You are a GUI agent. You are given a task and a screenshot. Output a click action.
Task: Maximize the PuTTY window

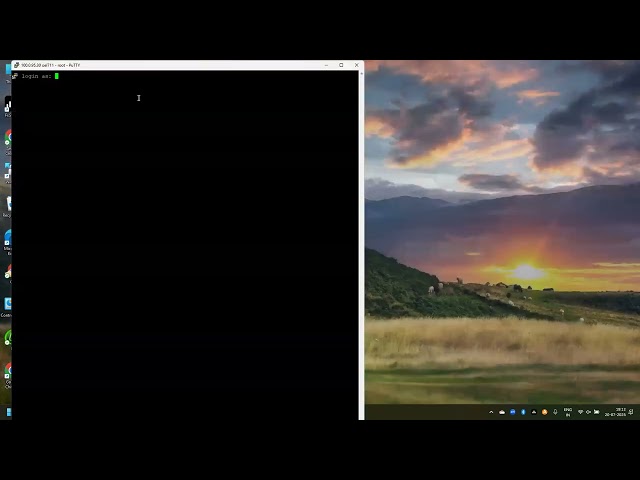(341, 65)
